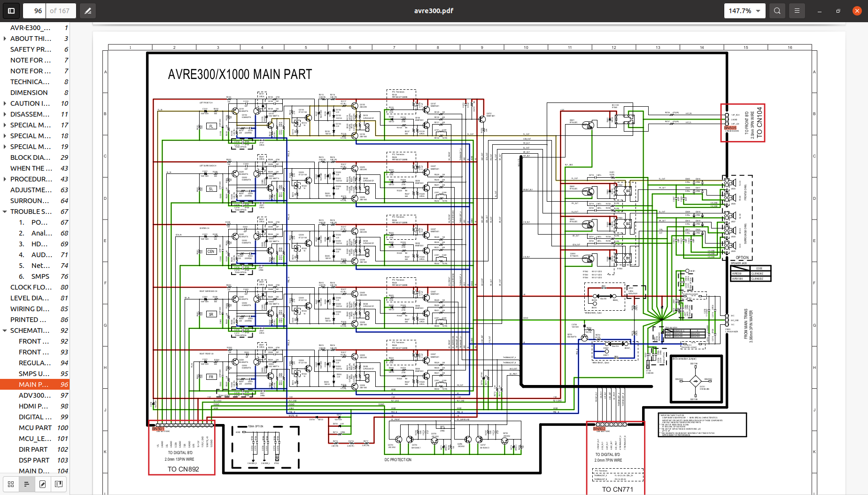Image resolution: width=868 pixels, height=495 pixels.
Task: Open SMPS U... schematic page 95
Action: tap(35, 374)
